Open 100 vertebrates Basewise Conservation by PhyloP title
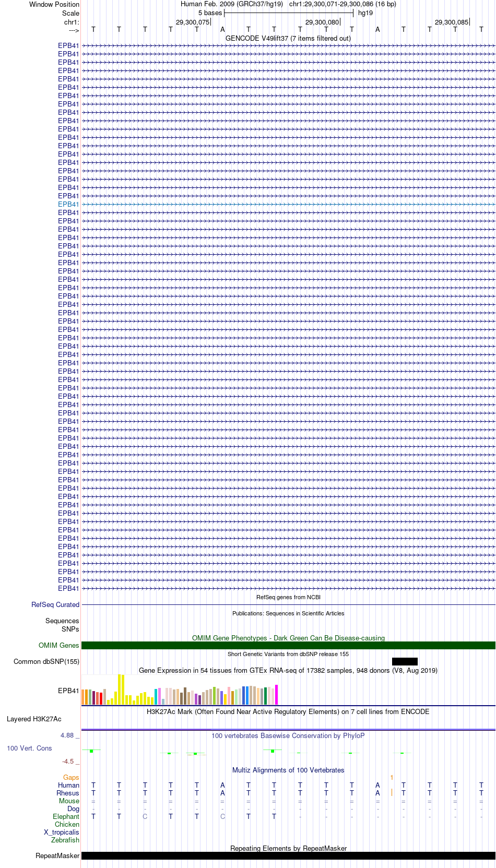Viewport: 496px width, 868px height. (x=288, y=735)
